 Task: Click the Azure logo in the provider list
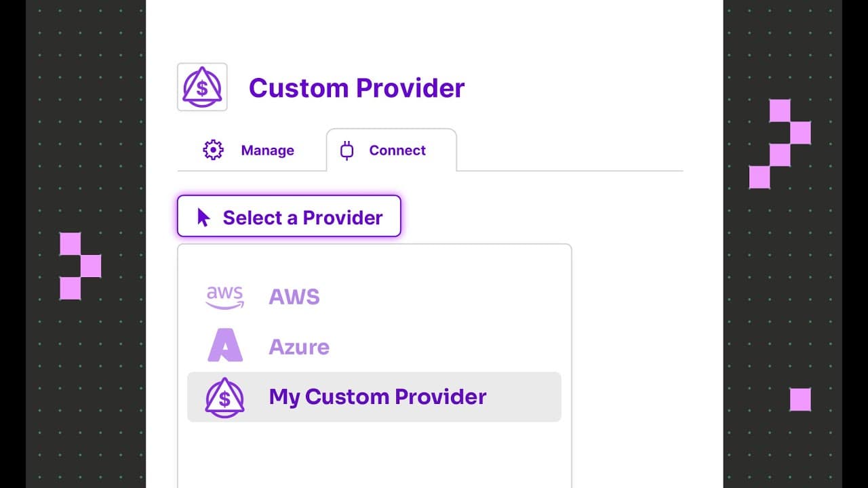point(224,346)
